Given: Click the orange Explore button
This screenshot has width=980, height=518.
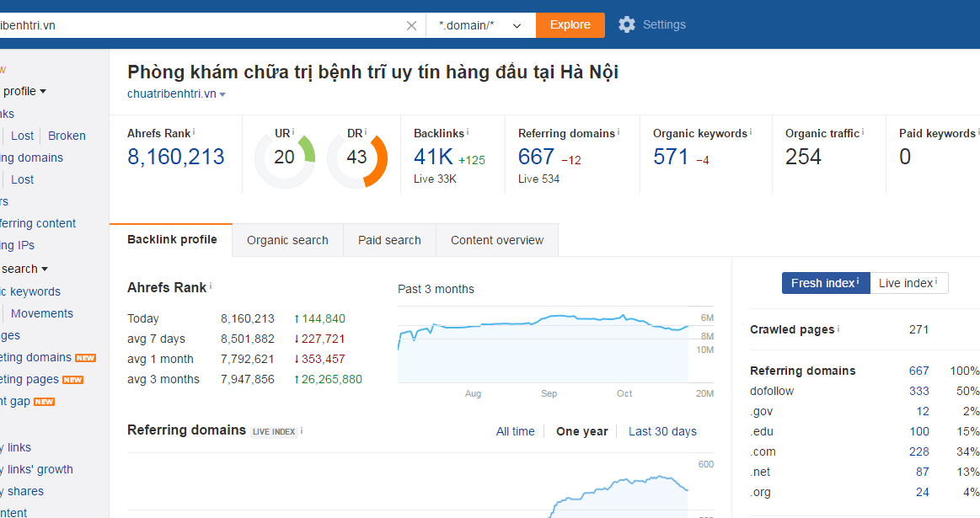Looking at the screenshot, I should click(x=570, y=25).
